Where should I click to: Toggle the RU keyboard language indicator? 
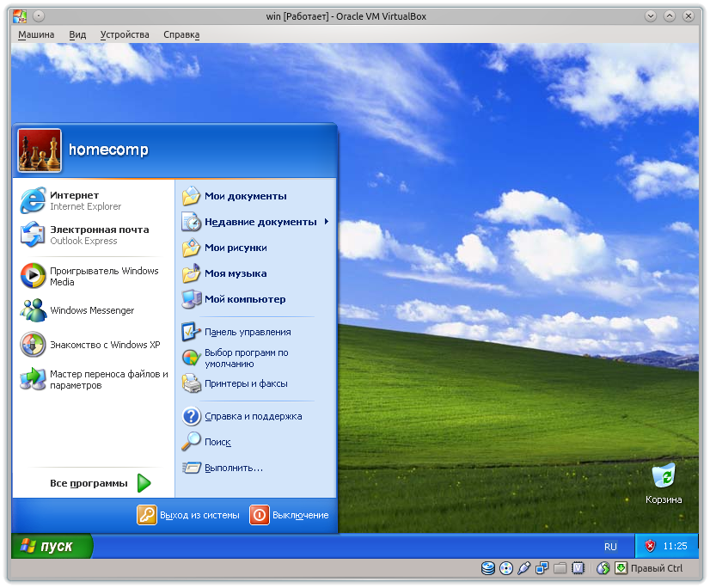[x=610, y=546]
